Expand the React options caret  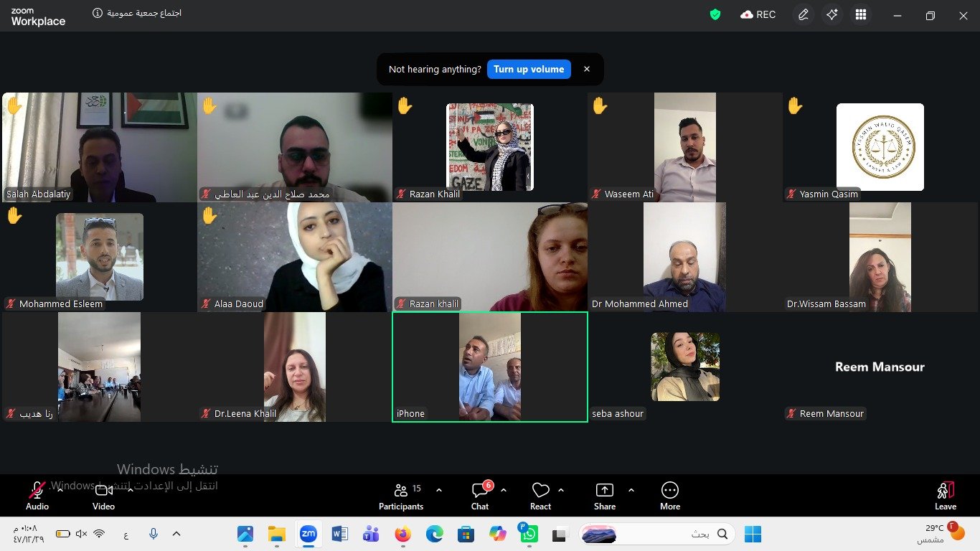click(x=561, y=490)
